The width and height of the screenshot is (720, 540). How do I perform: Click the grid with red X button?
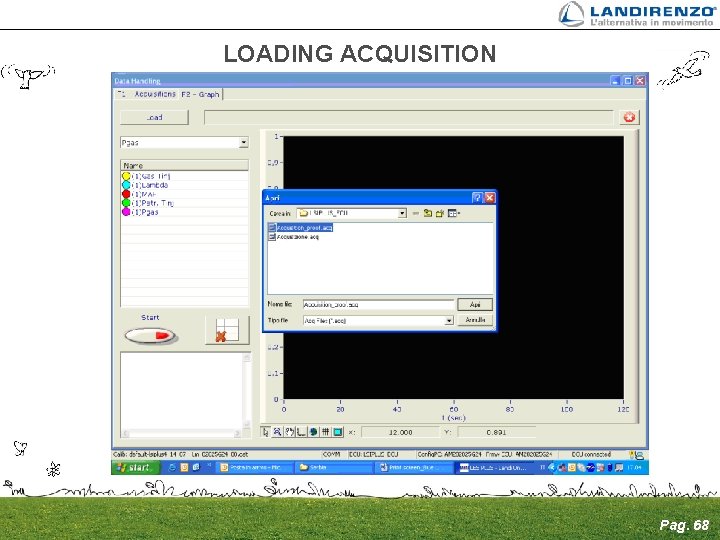coord(227,330)
